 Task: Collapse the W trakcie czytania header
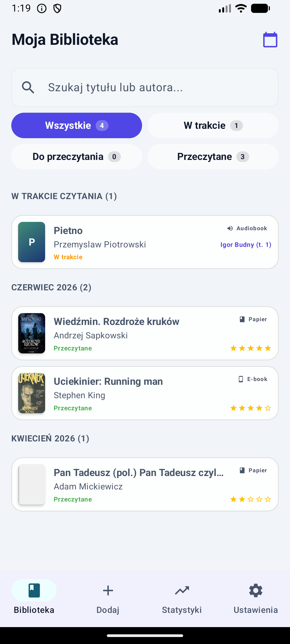[x=64, y=196]
